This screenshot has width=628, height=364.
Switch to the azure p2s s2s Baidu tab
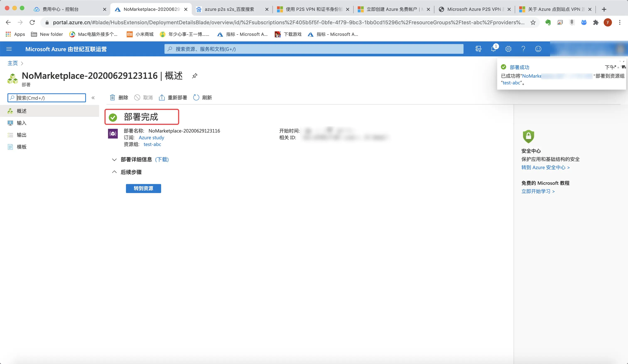[229, 9]
